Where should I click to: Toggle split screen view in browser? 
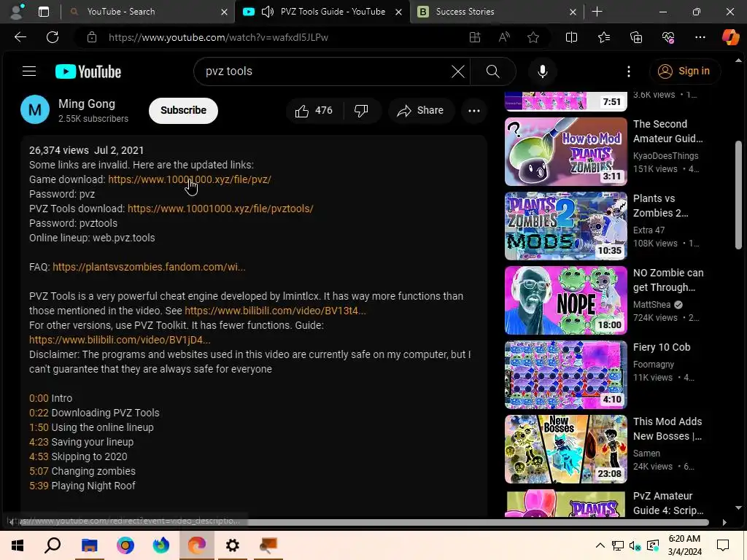[x=571, y=37]
